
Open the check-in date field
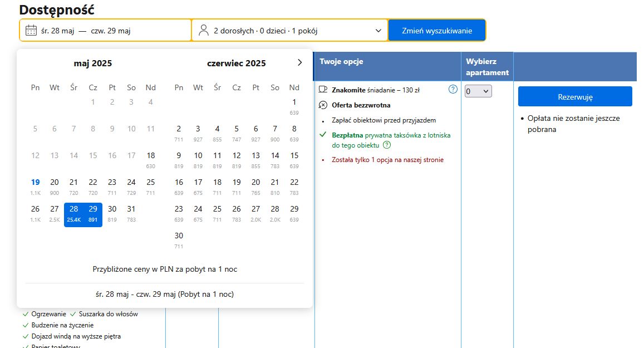58,31
